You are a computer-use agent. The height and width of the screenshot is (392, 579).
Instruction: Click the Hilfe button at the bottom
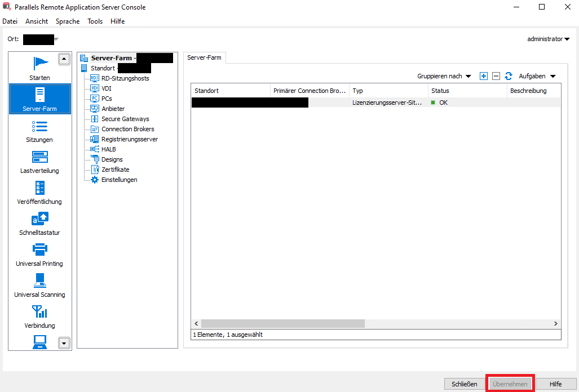point(555,384)
